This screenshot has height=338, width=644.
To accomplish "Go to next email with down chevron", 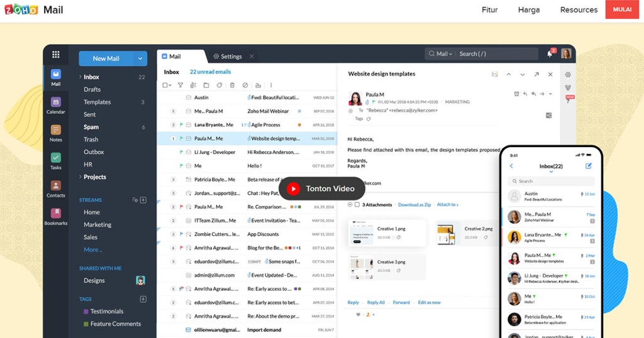I will pos(523,74).
